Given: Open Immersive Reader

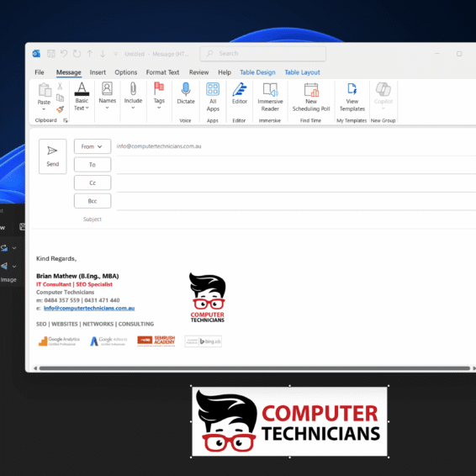Looking at the screenshot, I should [270, 98].
